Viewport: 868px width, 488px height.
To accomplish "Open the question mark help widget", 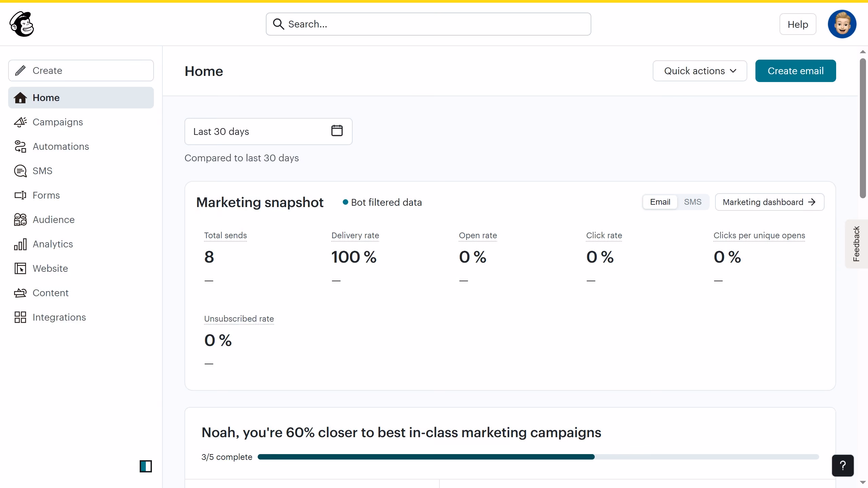I will [x=843, y=466].
